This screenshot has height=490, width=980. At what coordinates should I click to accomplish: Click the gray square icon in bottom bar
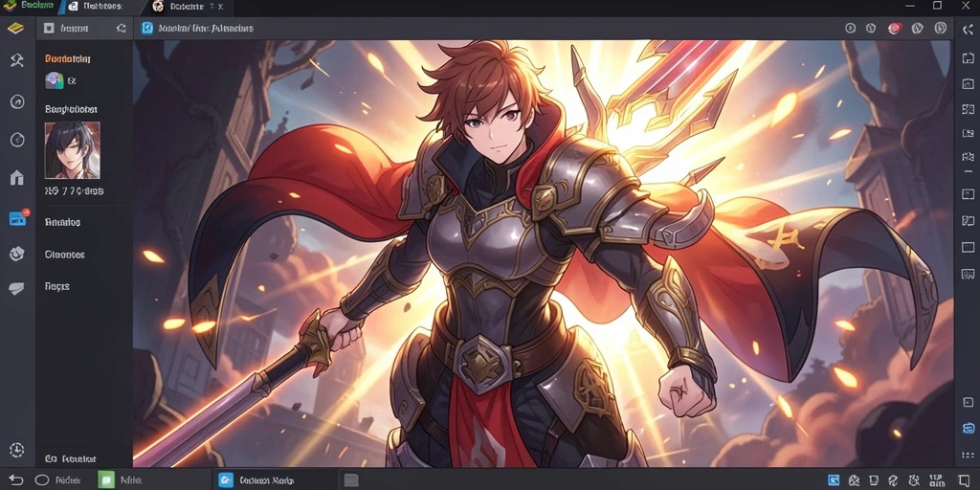[350, 480]
